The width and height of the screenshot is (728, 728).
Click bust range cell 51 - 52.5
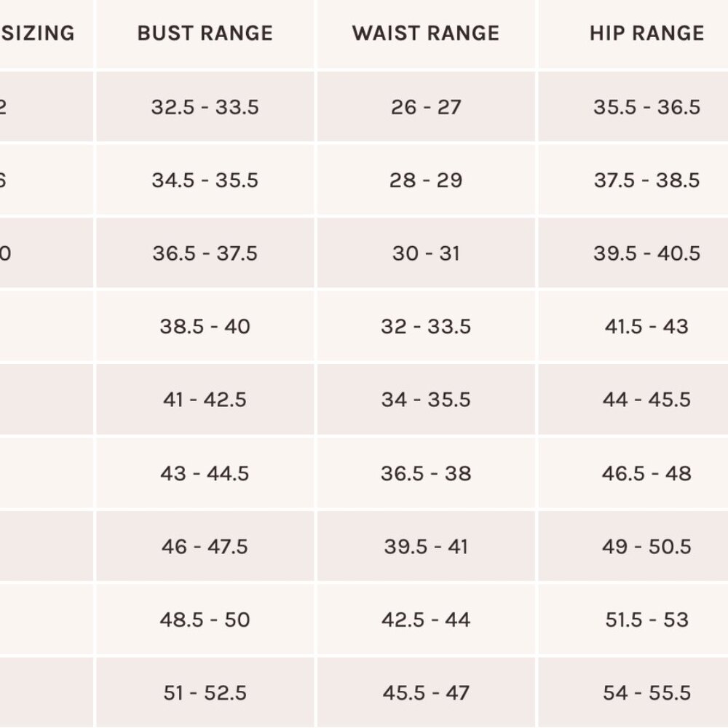point(205,692)
